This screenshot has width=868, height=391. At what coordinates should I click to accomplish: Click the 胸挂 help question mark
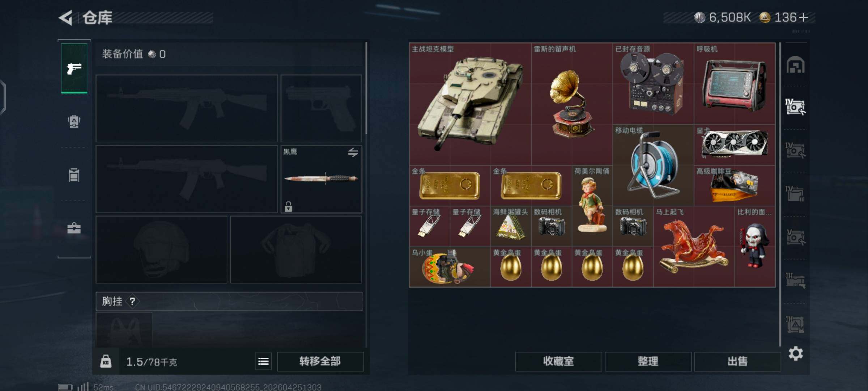tap(132, 301)
